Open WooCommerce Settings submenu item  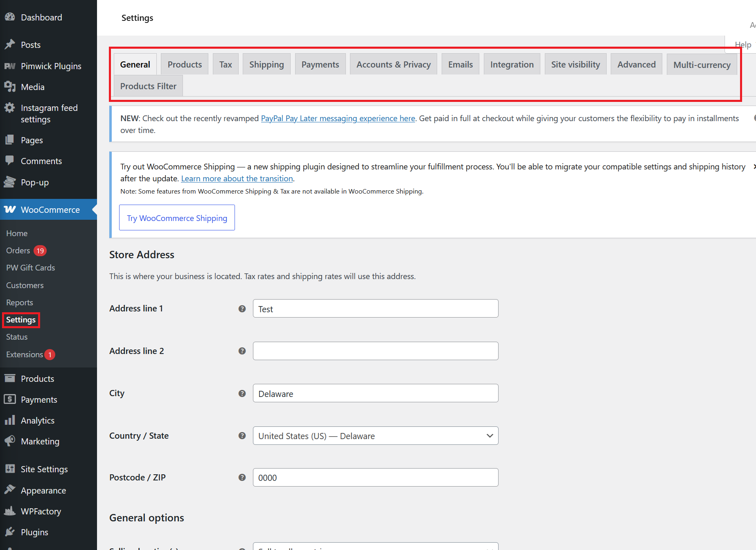tap(21, 320)
